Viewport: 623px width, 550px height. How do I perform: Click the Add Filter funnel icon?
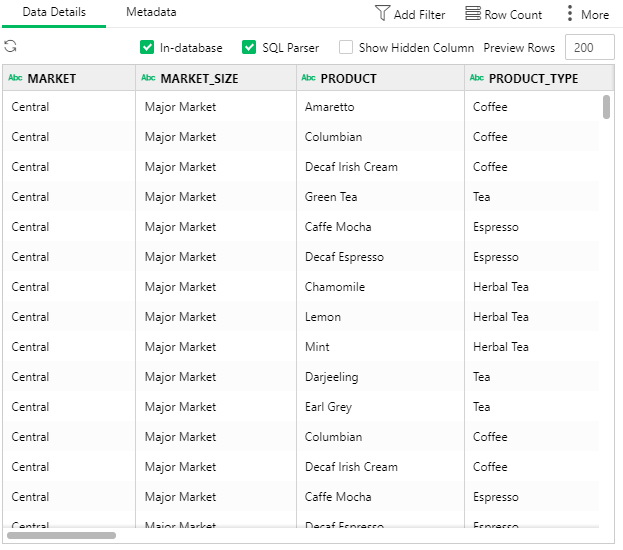click(x=382, y=14)
